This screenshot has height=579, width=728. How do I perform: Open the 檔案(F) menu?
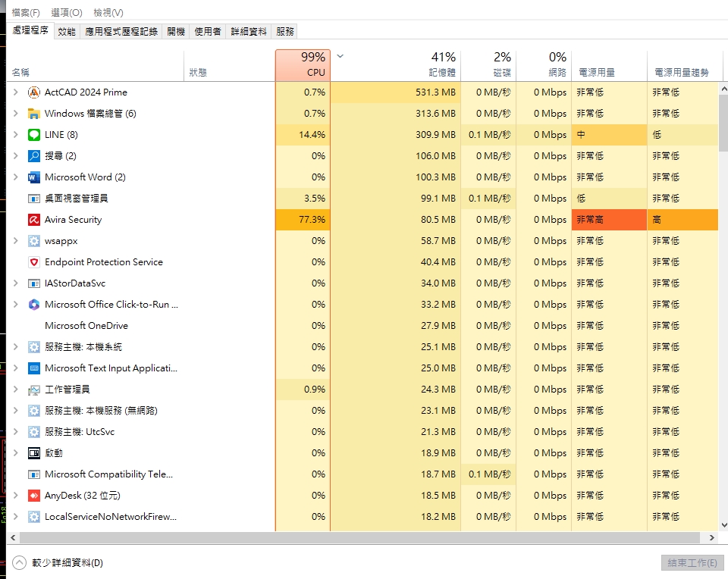pyautogui.click(x=26, y=13)
